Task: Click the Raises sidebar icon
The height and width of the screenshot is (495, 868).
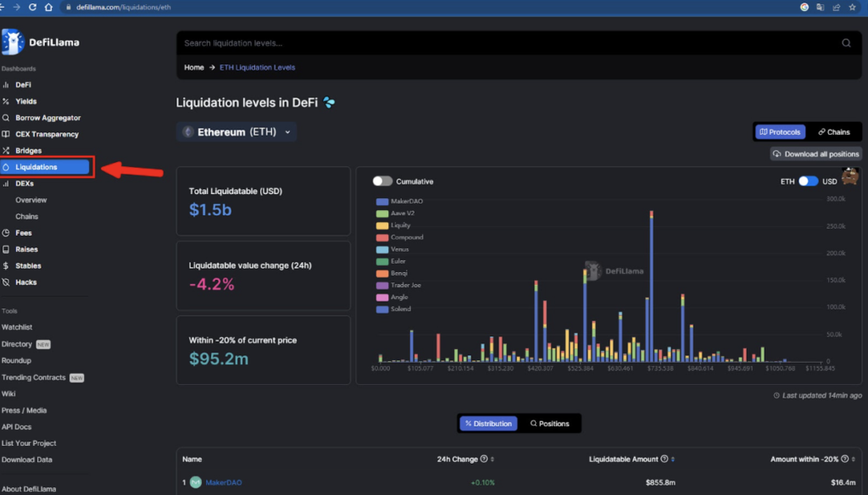Action: tap(6, 249)
